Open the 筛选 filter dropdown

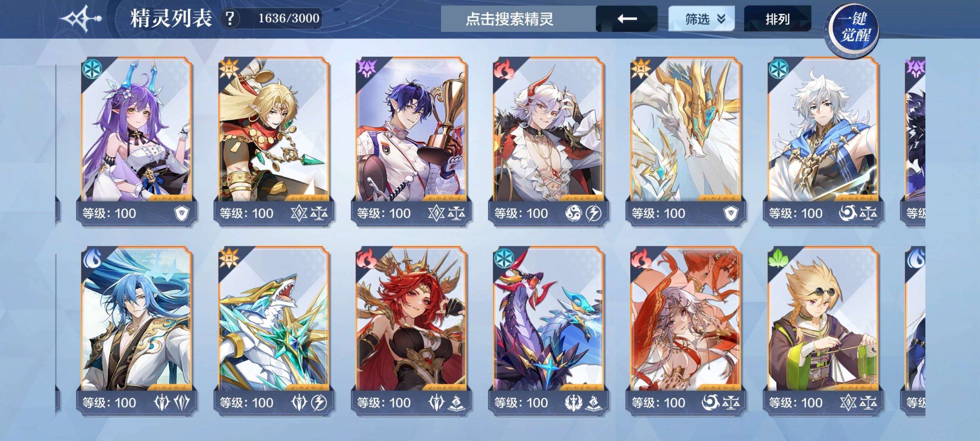click(x=701, y=19)
